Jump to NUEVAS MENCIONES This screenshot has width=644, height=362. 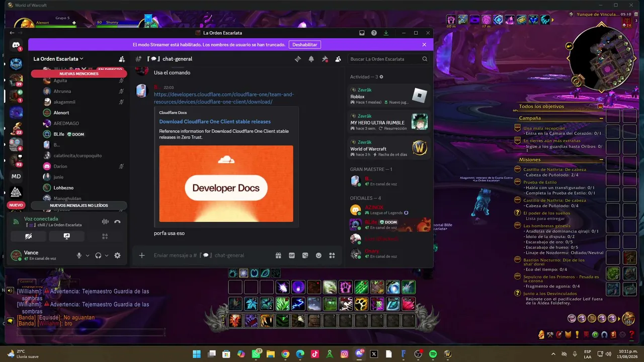[79, 73]
